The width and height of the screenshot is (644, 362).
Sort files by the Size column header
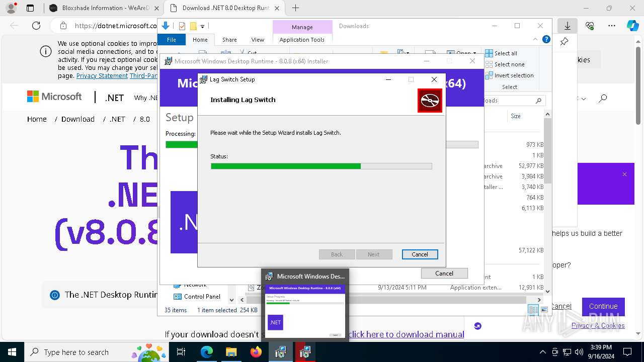point(516,116)
